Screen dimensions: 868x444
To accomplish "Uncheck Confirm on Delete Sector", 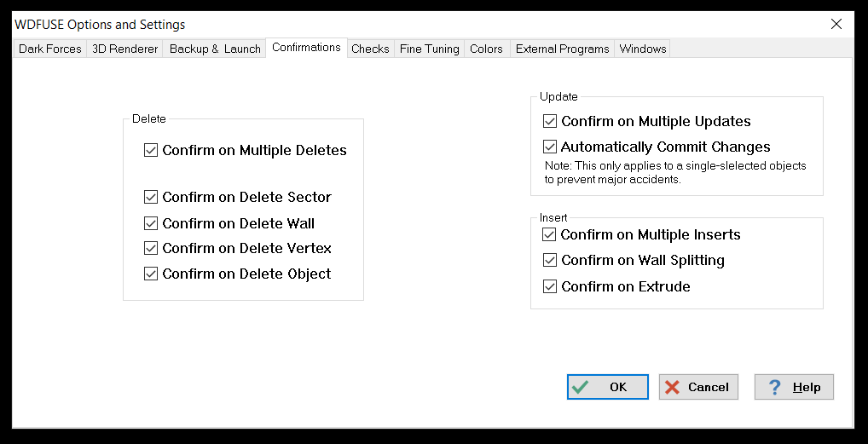I will [152, 197].
